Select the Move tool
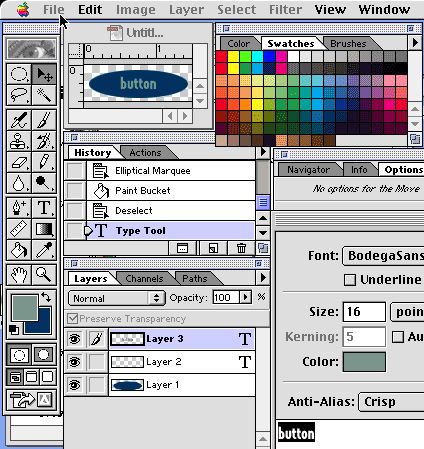Screen dimensions: 424x449 point(44,74)
